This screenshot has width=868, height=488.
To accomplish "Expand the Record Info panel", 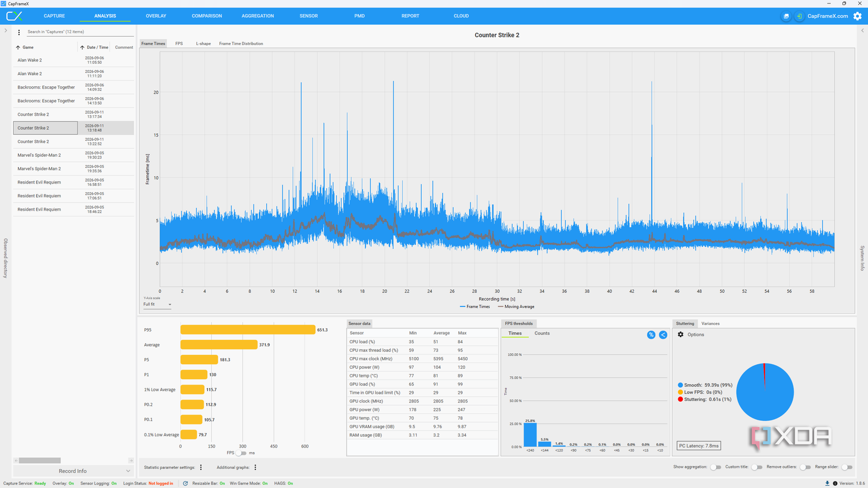I will pyautogui.click(x=73, y=471).
